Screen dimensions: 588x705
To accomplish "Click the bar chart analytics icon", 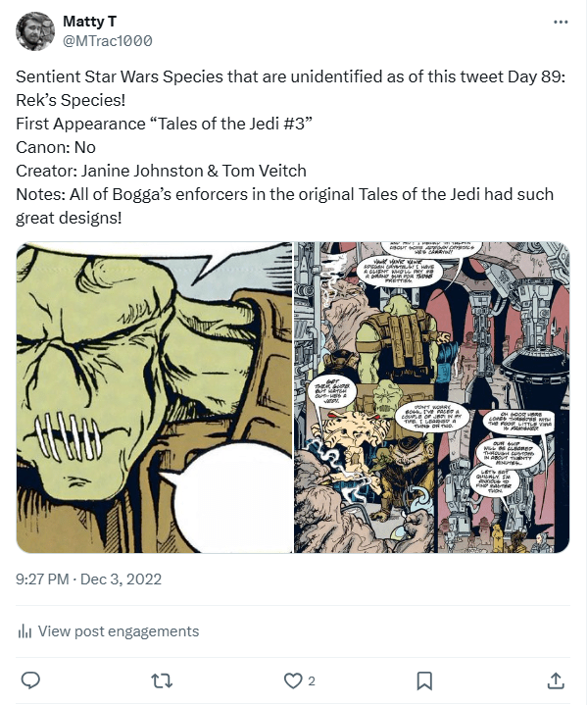I will pyautogui.click(x=25, y=631).
